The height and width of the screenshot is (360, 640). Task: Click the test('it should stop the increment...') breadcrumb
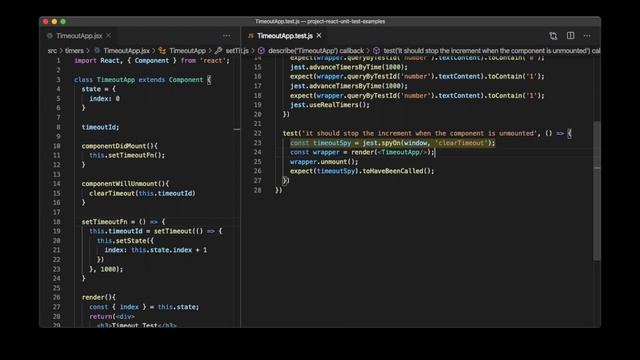click(492, 51)
